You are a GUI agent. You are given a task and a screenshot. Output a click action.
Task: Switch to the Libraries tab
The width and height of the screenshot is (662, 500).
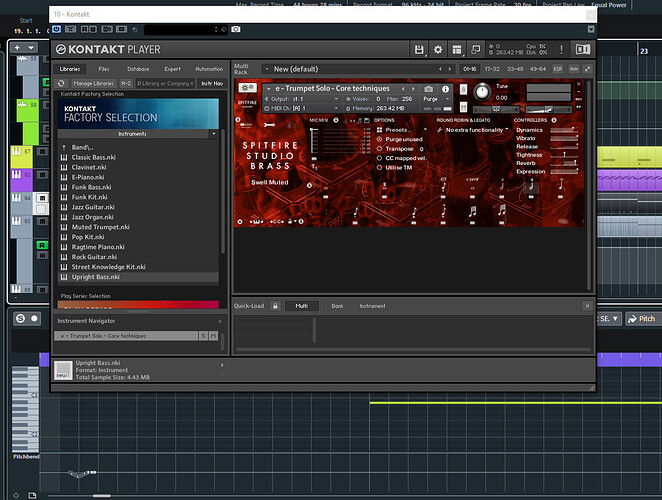[x=69, y=69]
